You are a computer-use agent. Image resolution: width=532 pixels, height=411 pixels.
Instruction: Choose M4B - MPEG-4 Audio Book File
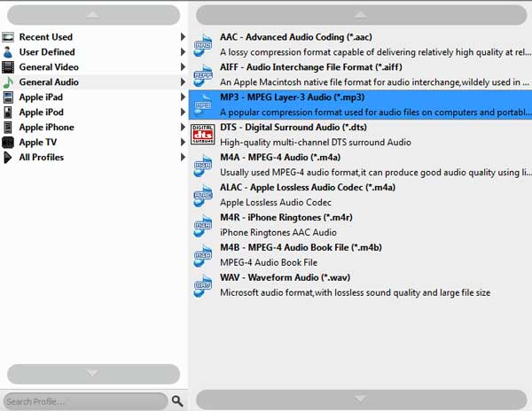(x=360, y=255)
